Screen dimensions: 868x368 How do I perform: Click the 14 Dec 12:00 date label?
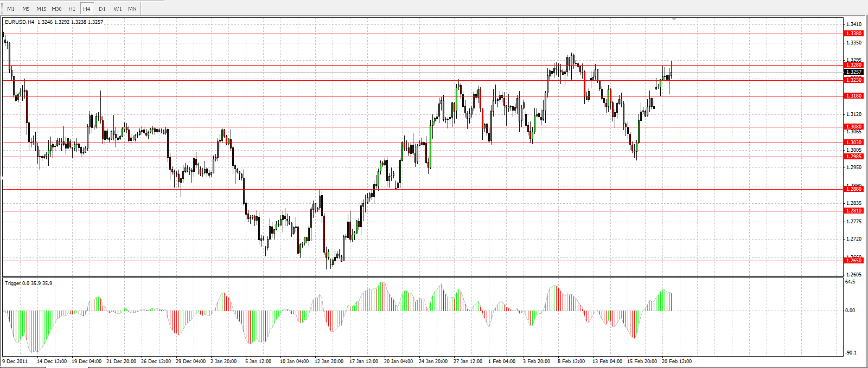click(x=52, y=361)
